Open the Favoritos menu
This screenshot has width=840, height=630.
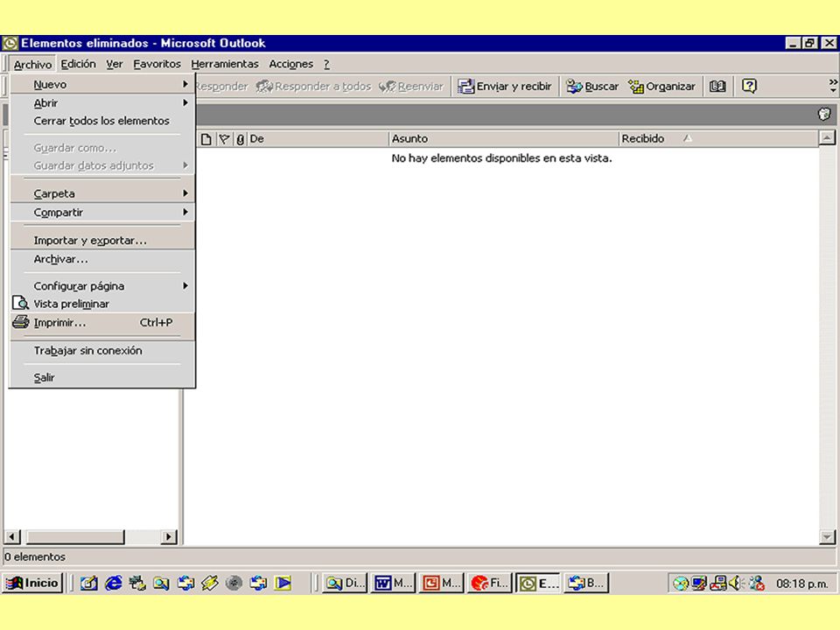(157, 64)
